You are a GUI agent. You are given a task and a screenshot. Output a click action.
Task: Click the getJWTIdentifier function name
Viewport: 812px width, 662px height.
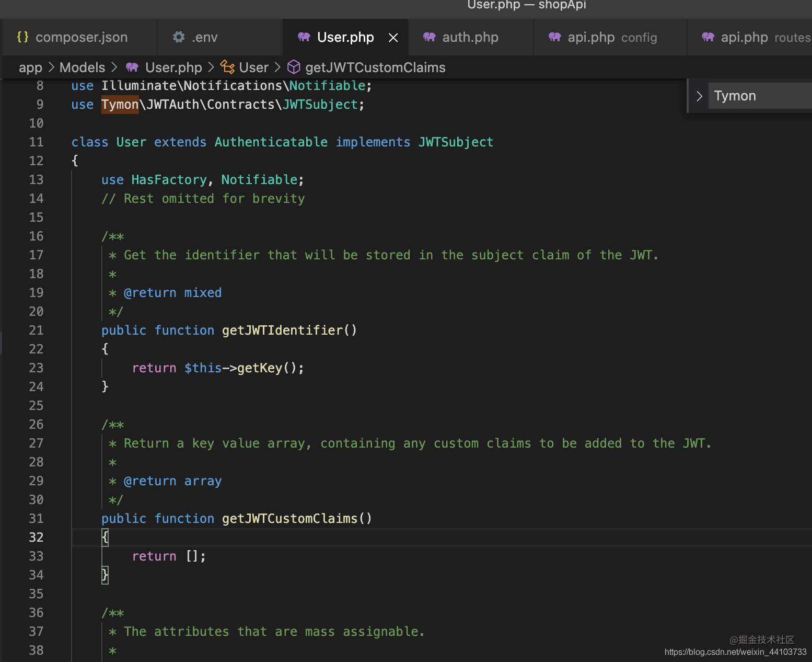point(282,330)
